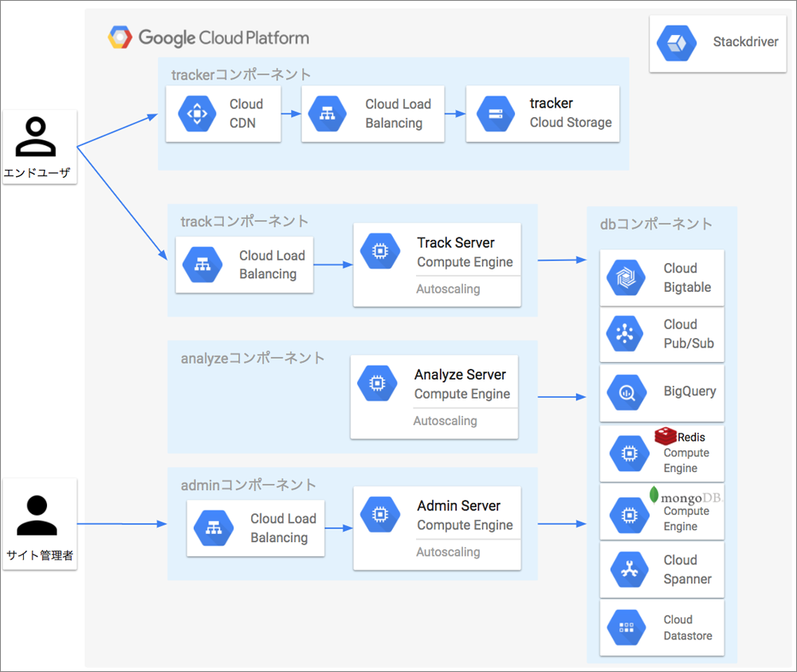
Task: Click the green mongoDB leaf logo
Action: pyautogui.click(x=654, y=494)
